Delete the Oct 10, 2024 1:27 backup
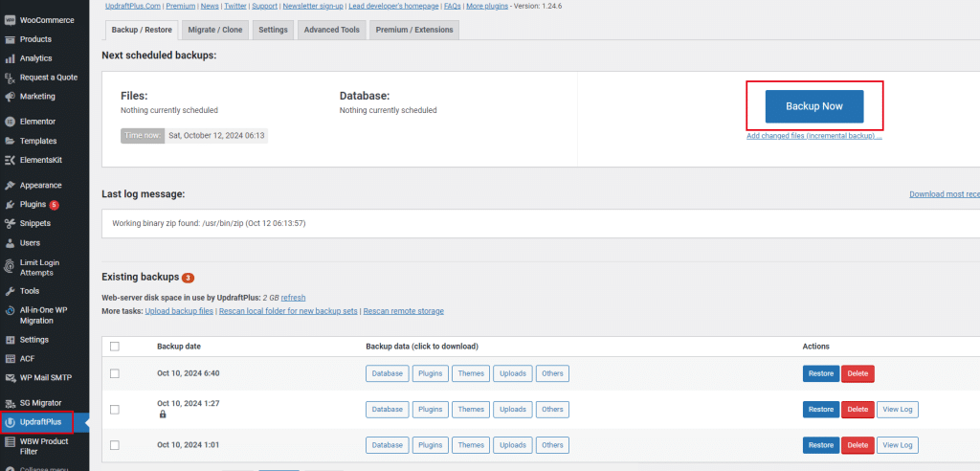980x471 pixels. pos(857,410)
